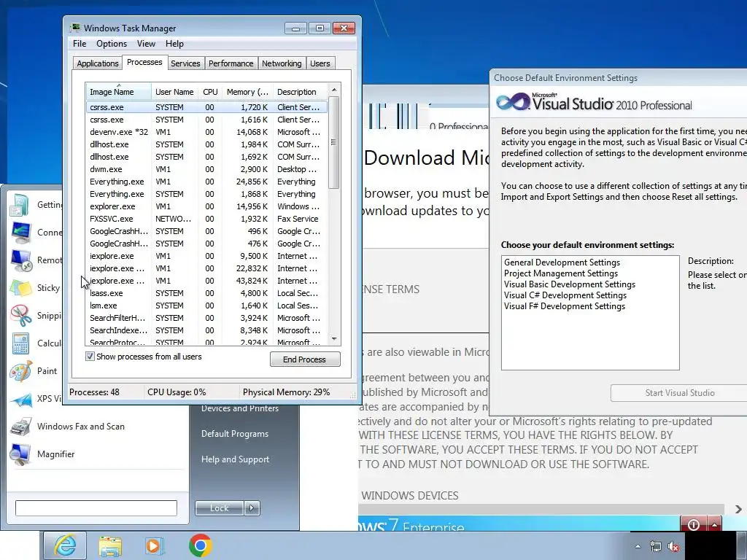Select lsm.exe process row
Viewport: 747px width, 560px height.
(206, 306)
